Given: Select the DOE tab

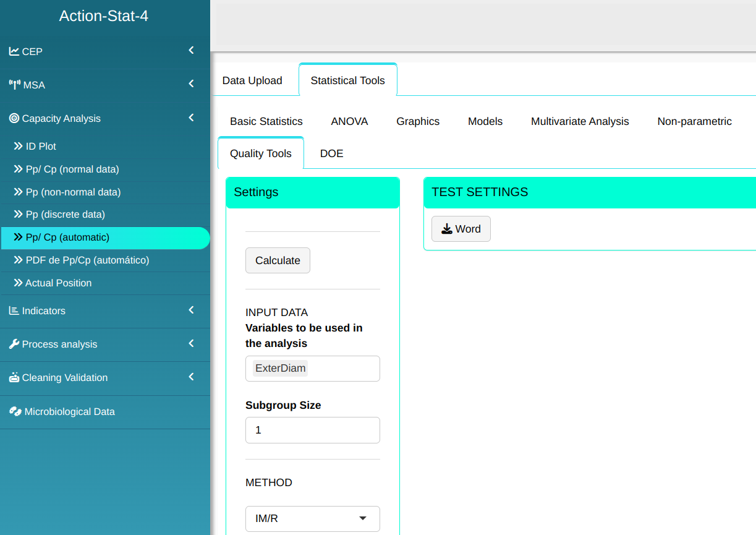Looking at the screenshot, I should (x=331, y=153).
